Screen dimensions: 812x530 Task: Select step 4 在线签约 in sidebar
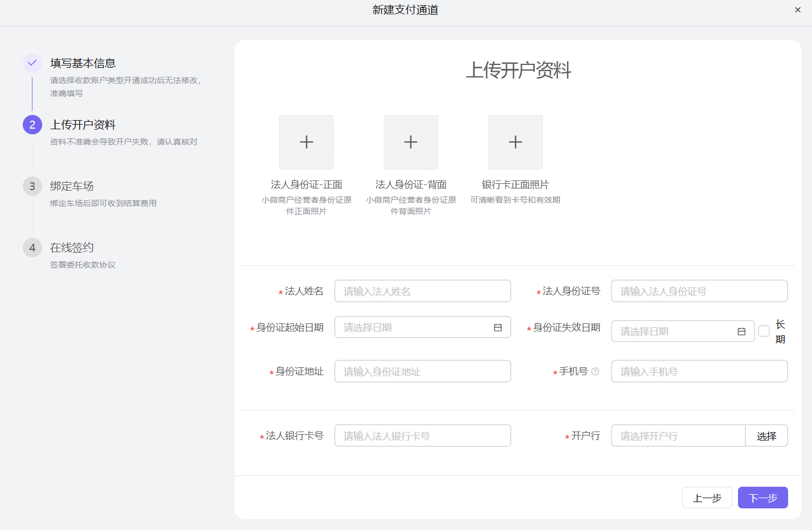coord(32,248)
